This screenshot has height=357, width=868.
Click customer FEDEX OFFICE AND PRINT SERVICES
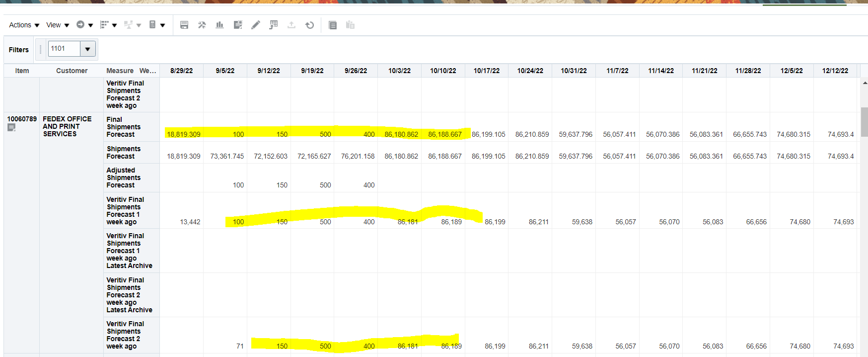click(x=67, y=126)
